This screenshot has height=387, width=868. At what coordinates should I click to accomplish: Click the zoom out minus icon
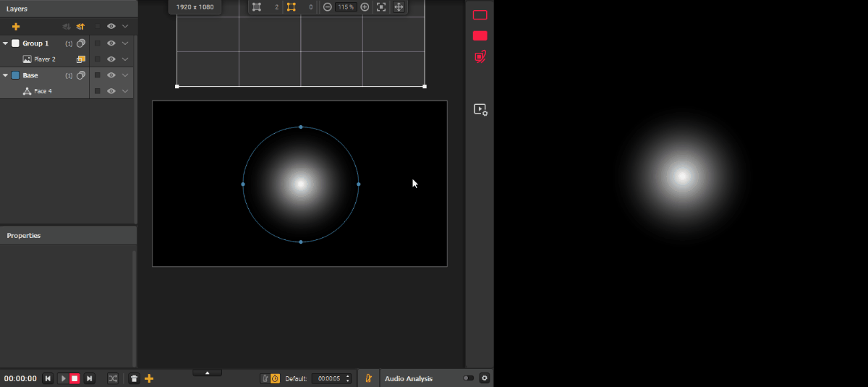pos(328,7)
